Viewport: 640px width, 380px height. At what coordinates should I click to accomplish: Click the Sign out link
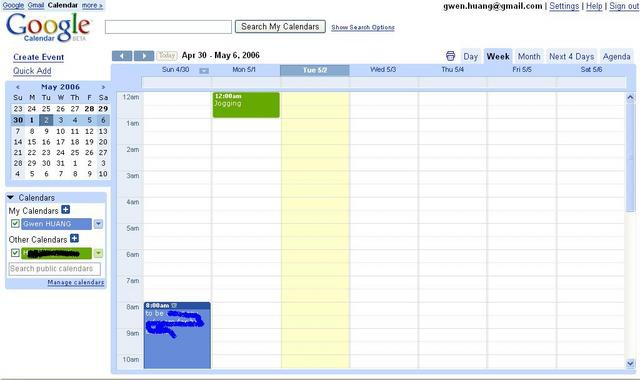click(x=624, y=6)
